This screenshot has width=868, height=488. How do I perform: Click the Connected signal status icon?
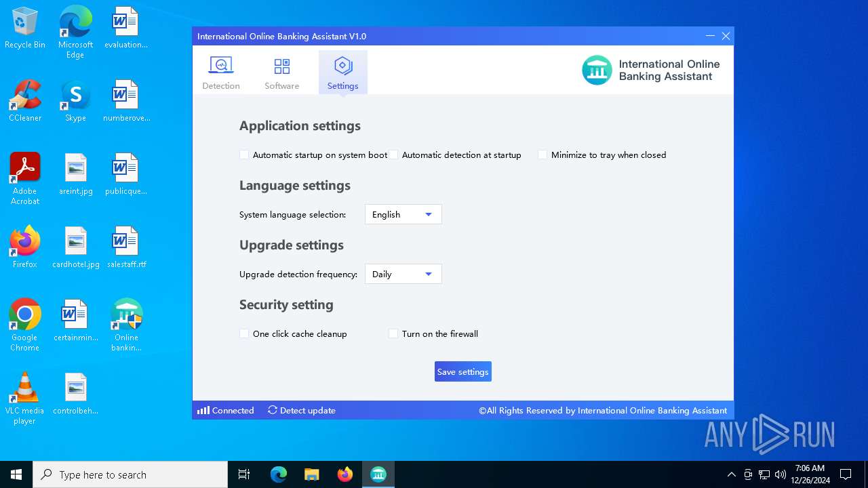pyautogui.click(x=203, y=410)
